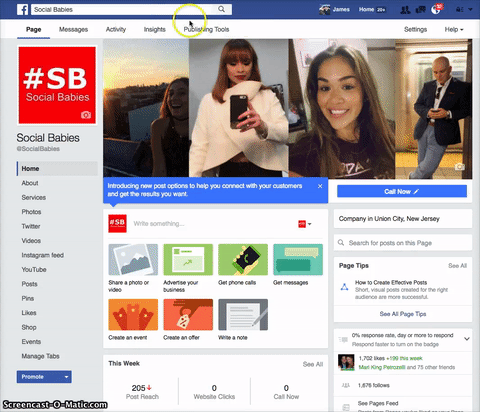Click the Advertise your business tile
The height and width of the screenshot is (412, 480).
(188, 259)
